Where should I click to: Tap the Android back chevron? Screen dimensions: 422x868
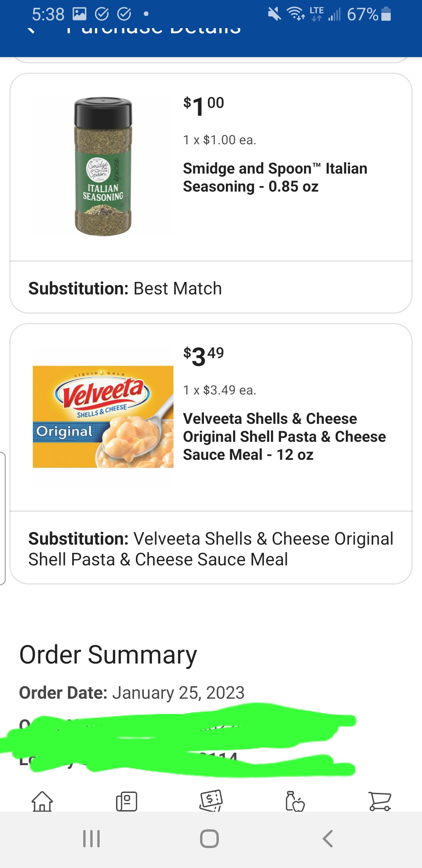tap(327, 839)
